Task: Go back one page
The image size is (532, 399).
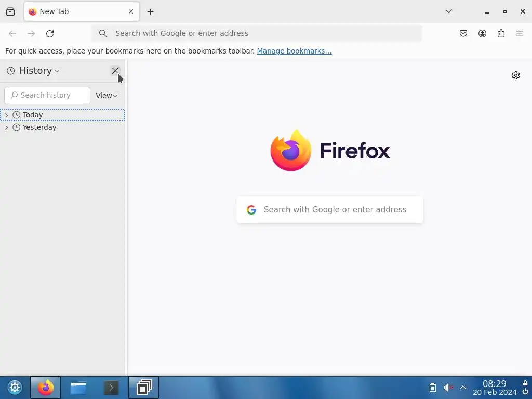Action: 12,33
